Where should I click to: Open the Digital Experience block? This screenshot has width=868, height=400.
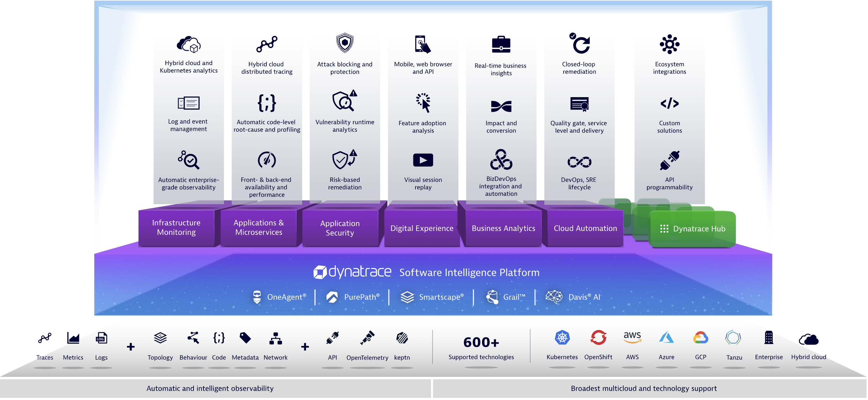click(x=422, y=228)
